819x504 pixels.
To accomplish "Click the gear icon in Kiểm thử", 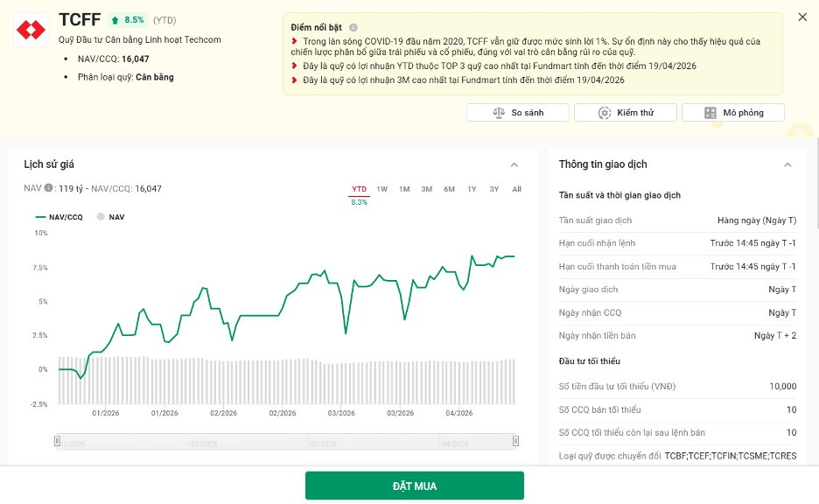I will (605, 113).
